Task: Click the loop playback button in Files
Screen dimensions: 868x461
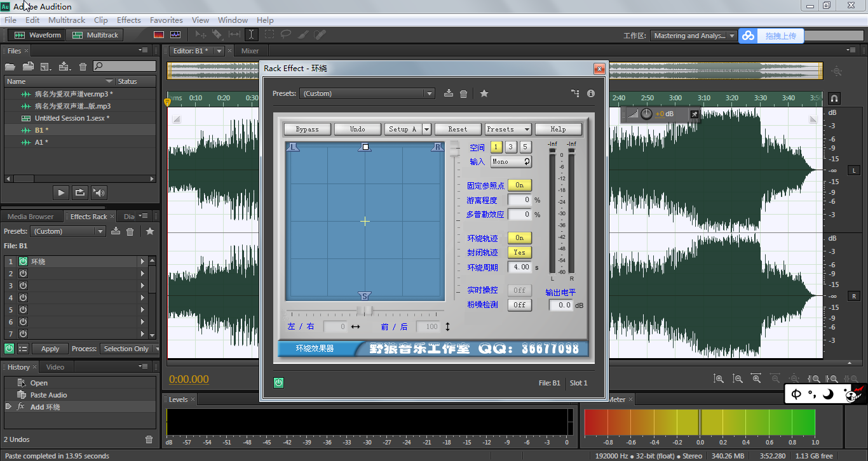Action: (80, 192)
